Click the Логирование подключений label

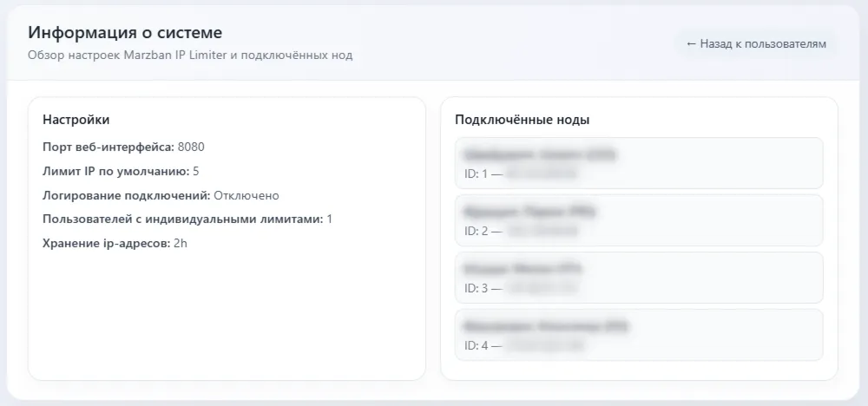coord(127,195)
